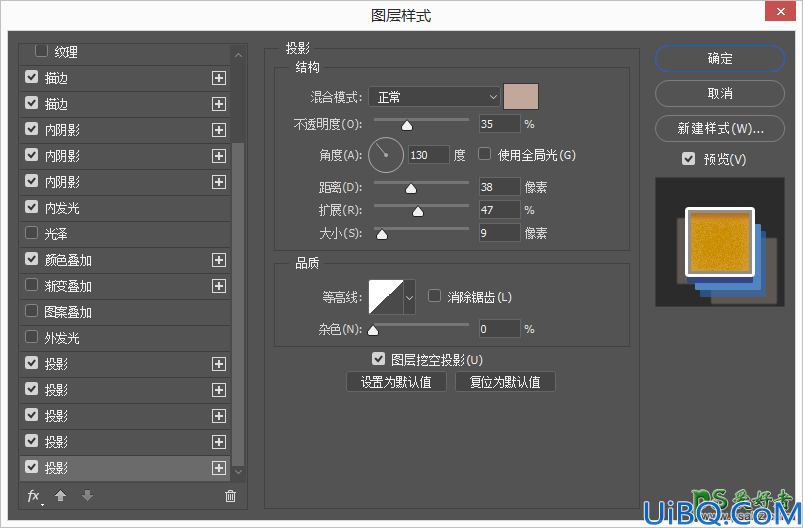
Task: Move effect up with the up arrow icon
Action: tap(60, 496)
